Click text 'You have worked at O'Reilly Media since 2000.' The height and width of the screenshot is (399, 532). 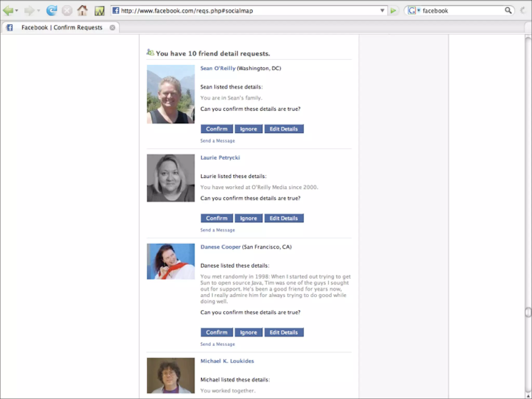pyautogui.click(x=259, y=187)
